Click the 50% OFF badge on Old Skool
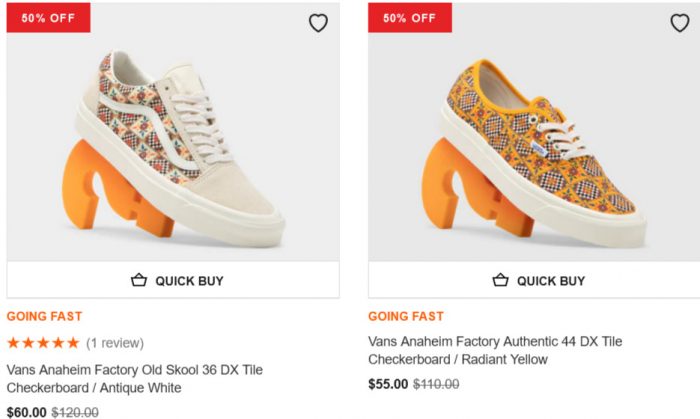Image resolution: width=700 pixels, height=419 pixels. (x=48, y=17)
